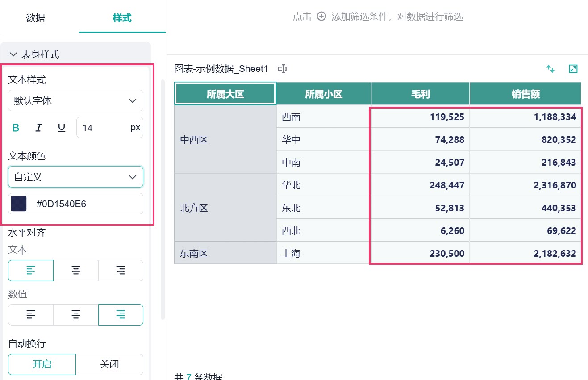Turn off auto line wrap with 关闭
The width and height of the screenshot is (588, 380).
109,364
